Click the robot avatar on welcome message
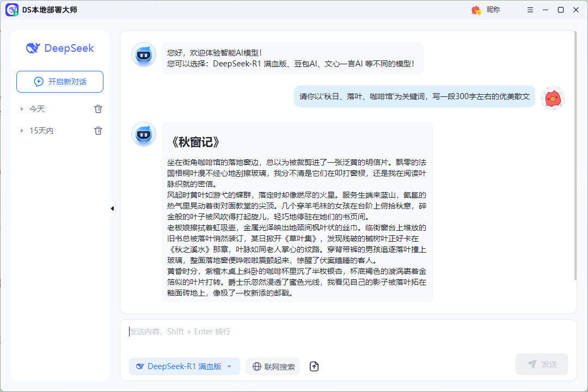Image resolution: width=588 pixels, height=392 pixels. 143,54
